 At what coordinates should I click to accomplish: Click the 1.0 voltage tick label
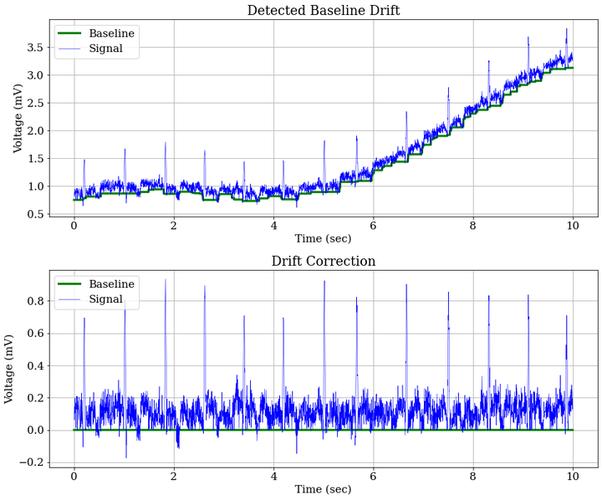point(35,187)
